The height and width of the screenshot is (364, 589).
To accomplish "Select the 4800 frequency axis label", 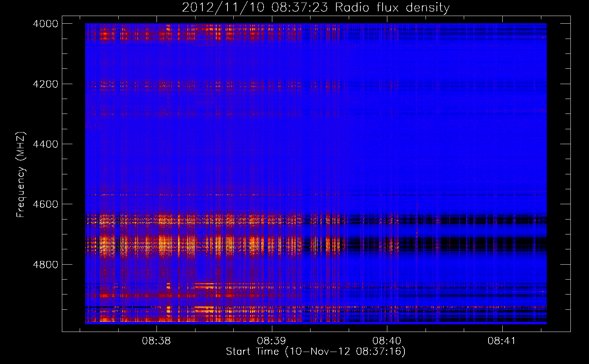I will pos(46,264).
